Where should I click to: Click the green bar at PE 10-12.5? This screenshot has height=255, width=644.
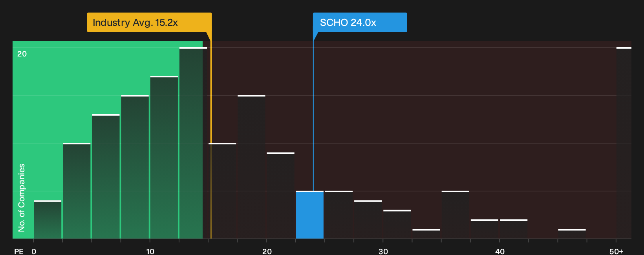[164, 157]
